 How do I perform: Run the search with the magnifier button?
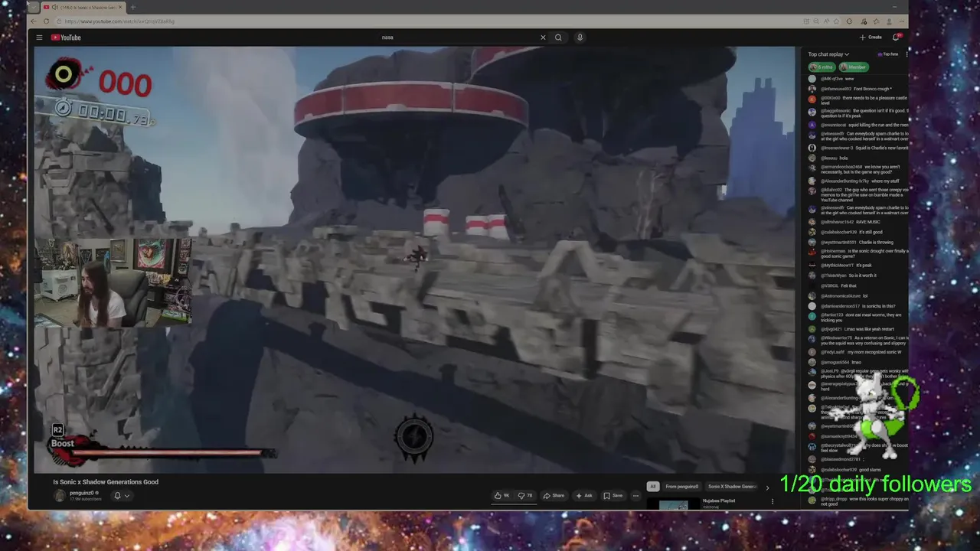[x=558, y=37]
